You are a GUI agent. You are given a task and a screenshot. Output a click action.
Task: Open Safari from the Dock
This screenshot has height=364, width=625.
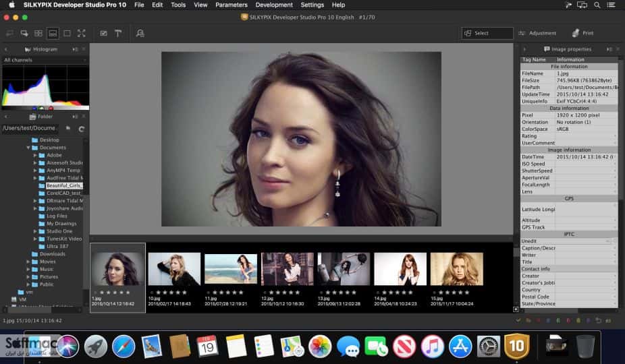point(124,346)
